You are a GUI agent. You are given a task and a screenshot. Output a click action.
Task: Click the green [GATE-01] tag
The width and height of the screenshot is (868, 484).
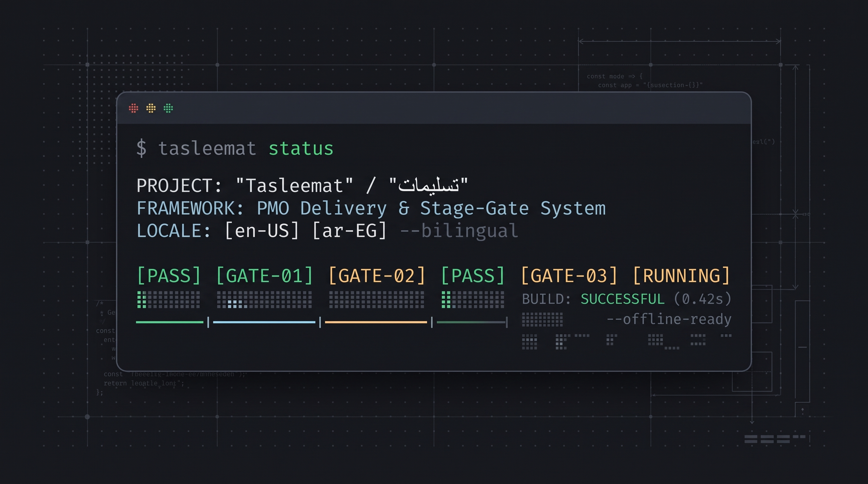(x=265, y=276)
